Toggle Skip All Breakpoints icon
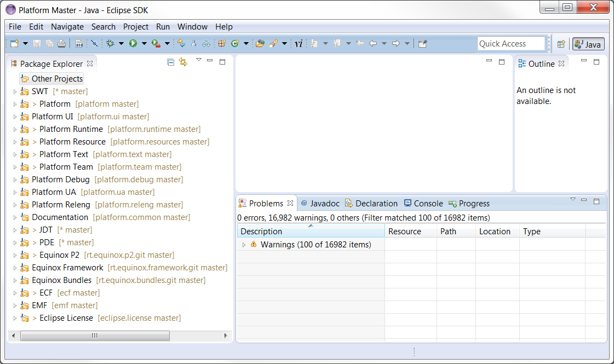The height and width of the screenshot is (364, 614). [x=94, y=43]
